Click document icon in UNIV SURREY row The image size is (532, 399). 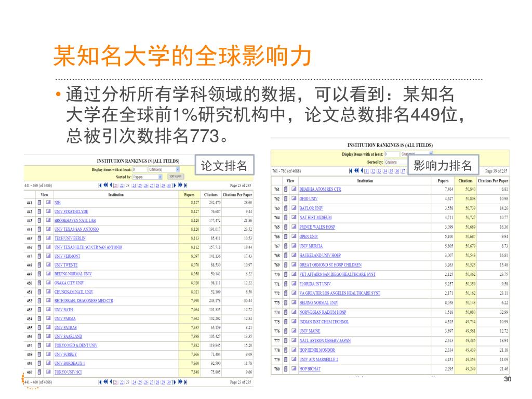(x=39, y=354)
